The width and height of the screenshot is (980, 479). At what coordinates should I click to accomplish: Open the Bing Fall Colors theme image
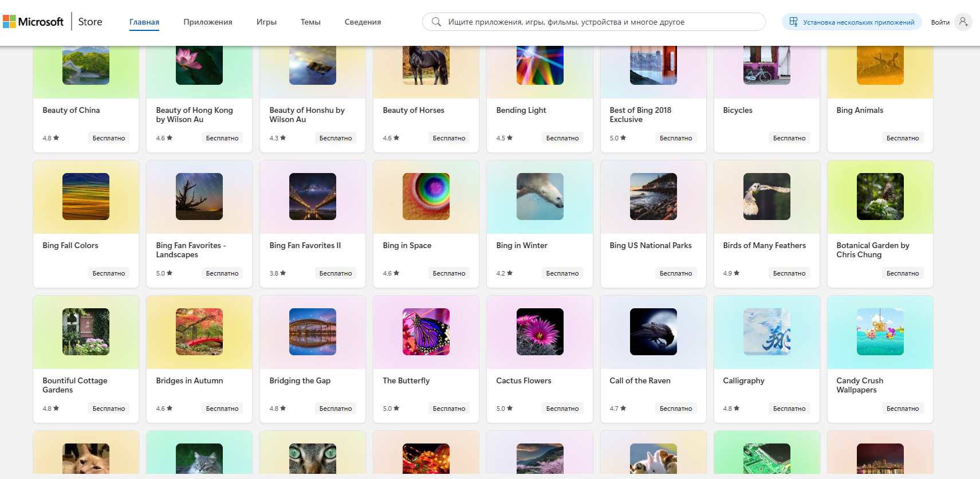pyautogui.click(x=86, y=197)
